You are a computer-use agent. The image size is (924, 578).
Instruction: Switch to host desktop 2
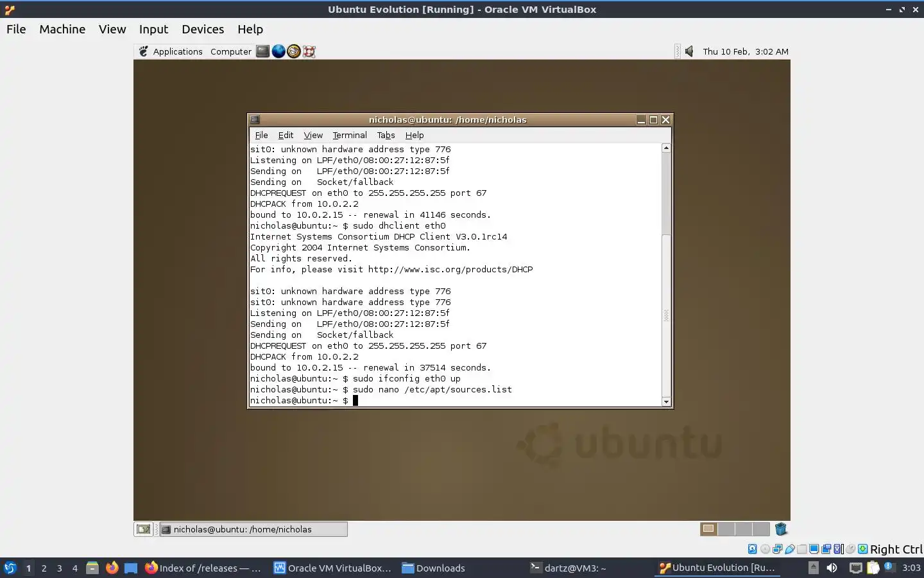pyautogui.click(x=44, y=568)
